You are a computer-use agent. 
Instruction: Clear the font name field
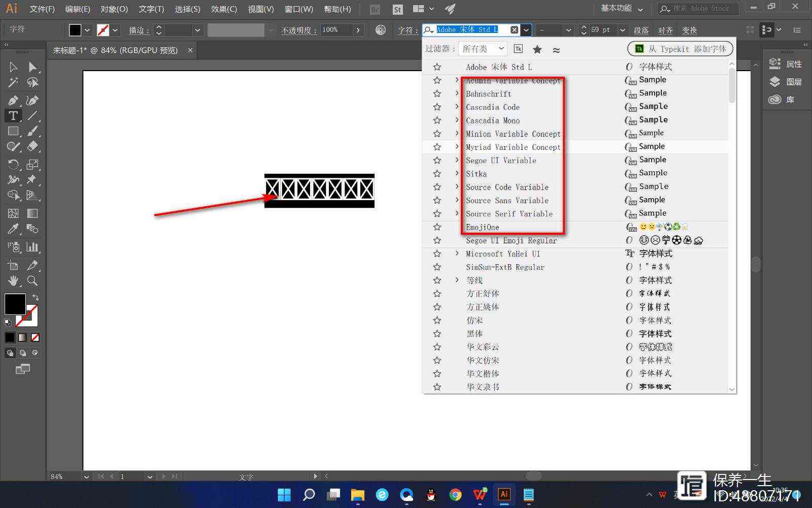[514, 30]
